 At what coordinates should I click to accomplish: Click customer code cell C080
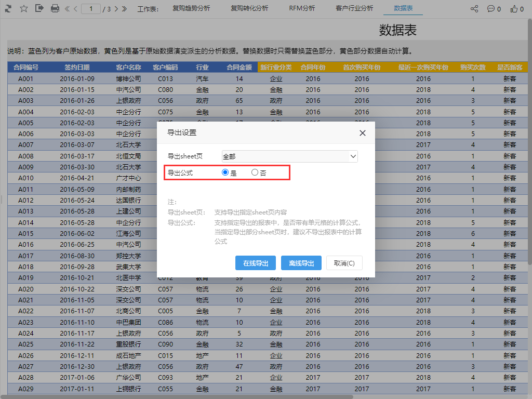coord(165,89)
